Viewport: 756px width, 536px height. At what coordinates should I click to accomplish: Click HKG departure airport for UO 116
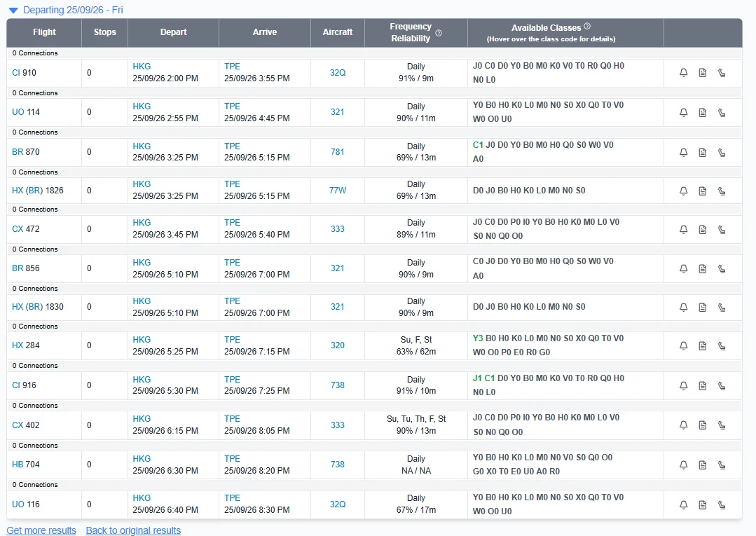[x=142, y=498]
